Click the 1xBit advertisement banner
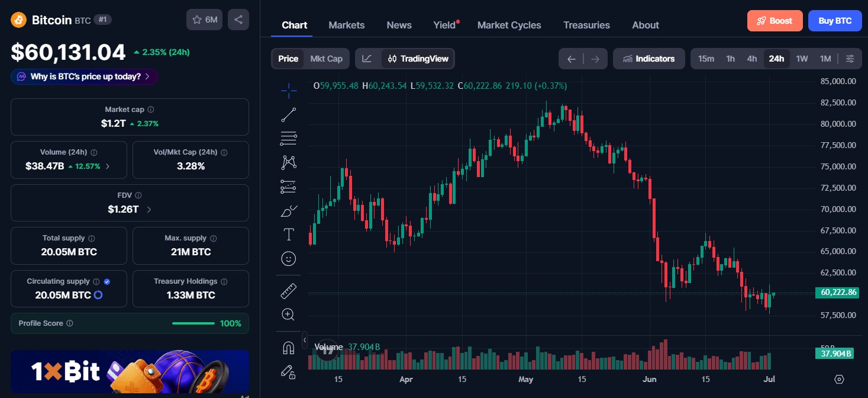This screenshot has width=868, height=398. [130, 373]
